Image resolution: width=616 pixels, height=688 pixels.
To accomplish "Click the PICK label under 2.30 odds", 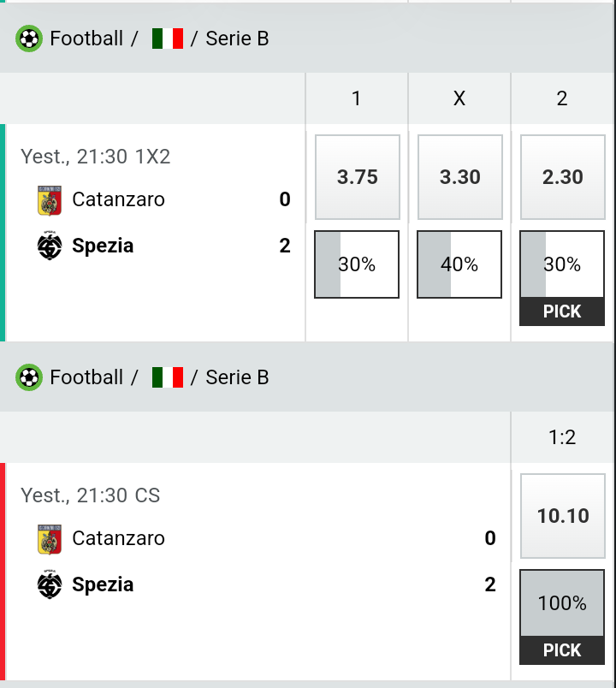I will (x=562, y=311).
